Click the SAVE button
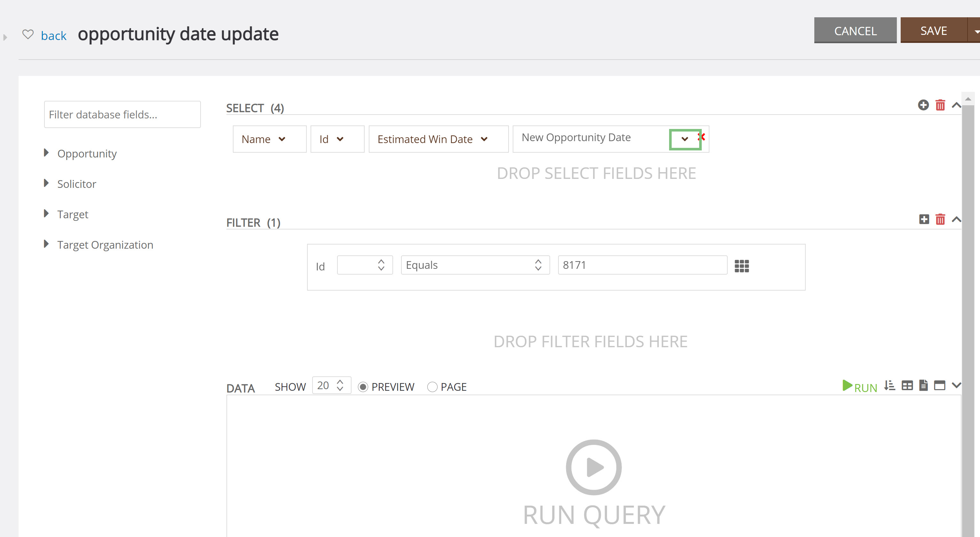The width and height of the screenshot is (980, 537). click(x=934, y=30)
